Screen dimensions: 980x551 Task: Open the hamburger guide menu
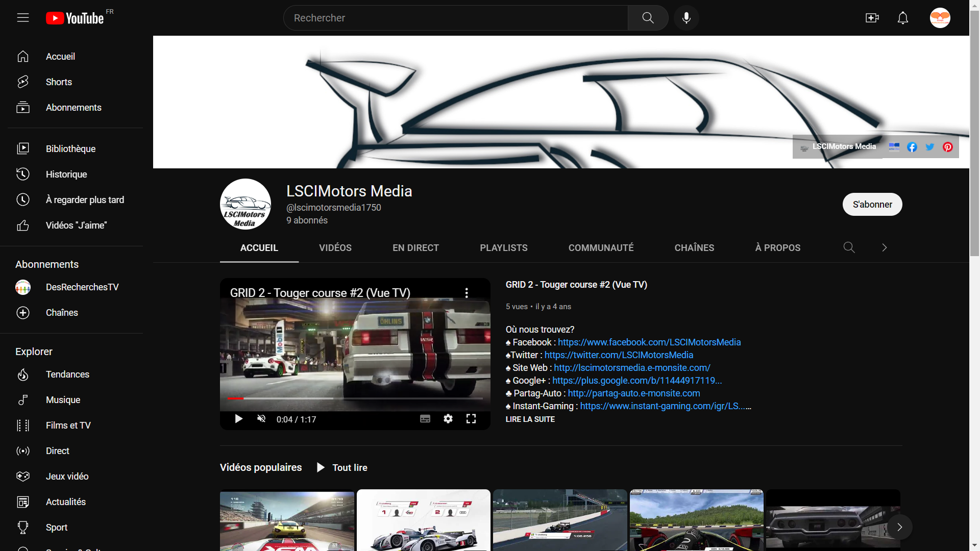(x=23, y=18)
